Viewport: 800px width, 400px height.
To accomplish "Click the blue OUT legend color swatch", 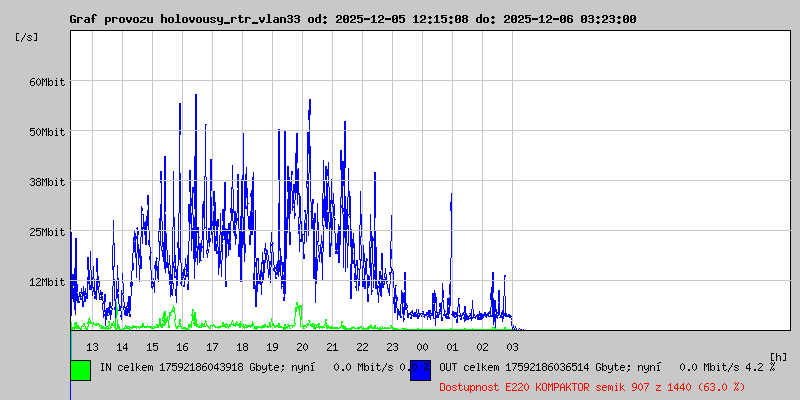I will pos(420,370).
